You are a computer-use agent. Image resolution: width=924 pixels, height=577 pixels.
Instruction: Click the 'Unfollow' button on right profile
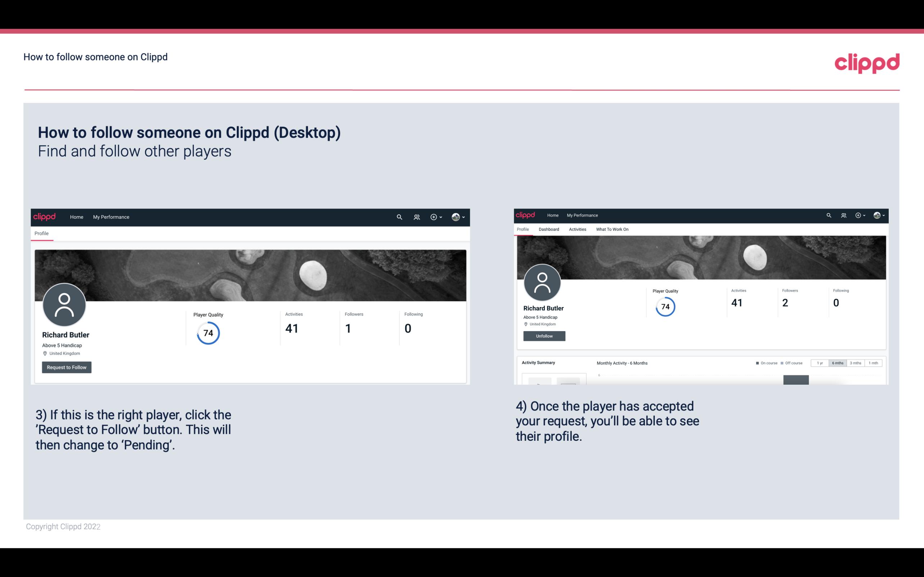pyautogui.click(x=544, y=336)
